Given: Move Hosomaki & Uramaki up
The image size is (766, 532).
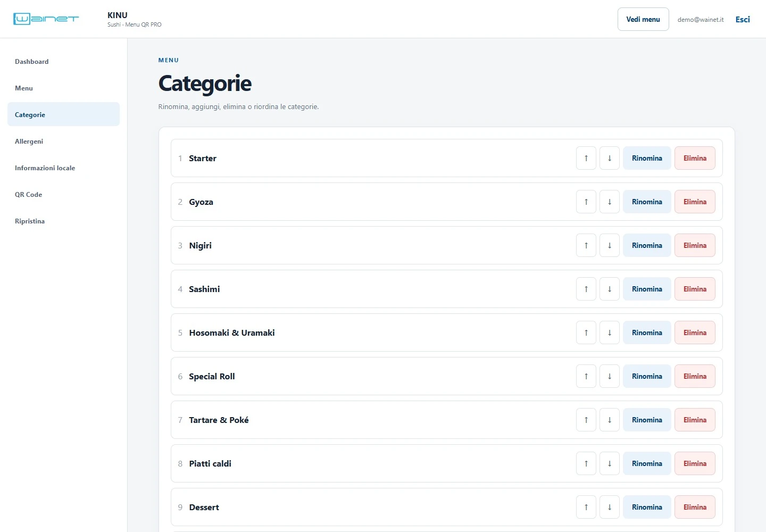Looking at the screenshot, I should pos(586,332).
